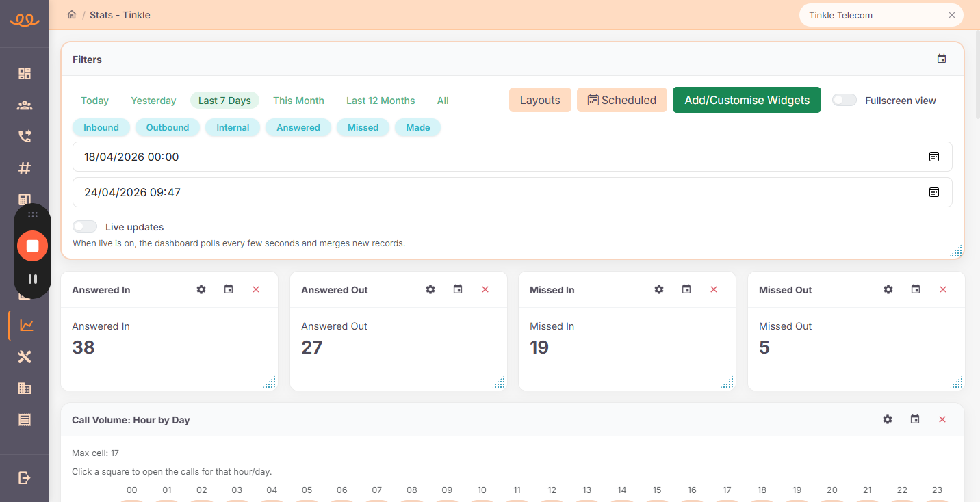Viewport: 980px width, 502px height.
Task: Open the end date calendar picker
Action: [x=933, y=192]
